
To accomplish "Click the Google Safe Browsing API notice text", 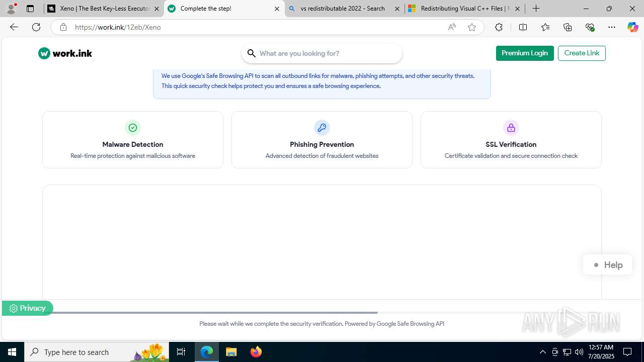I will pyautogui.click(x=318, y=81).
